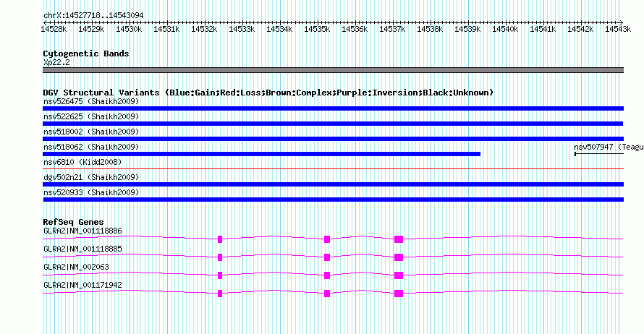Click first exon box of NM_001171942

(220, 294)
